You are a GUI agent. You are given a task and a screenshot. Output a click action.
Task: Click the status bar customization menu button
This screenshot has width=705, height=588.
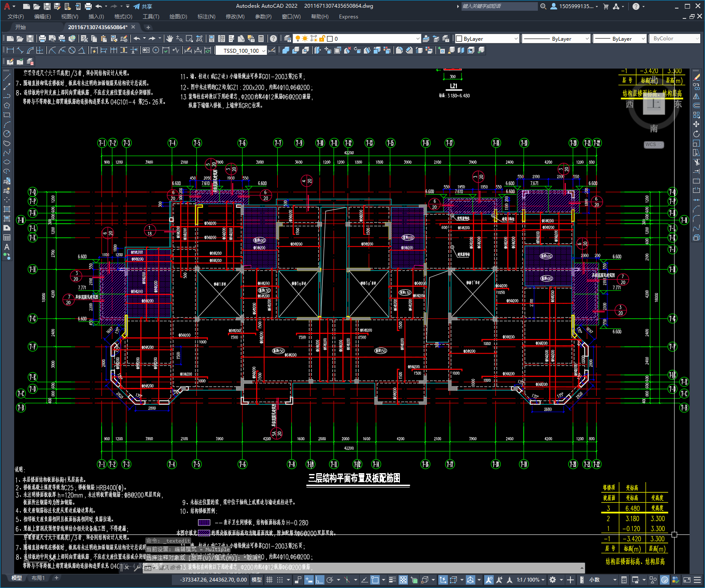click(697, 580)
